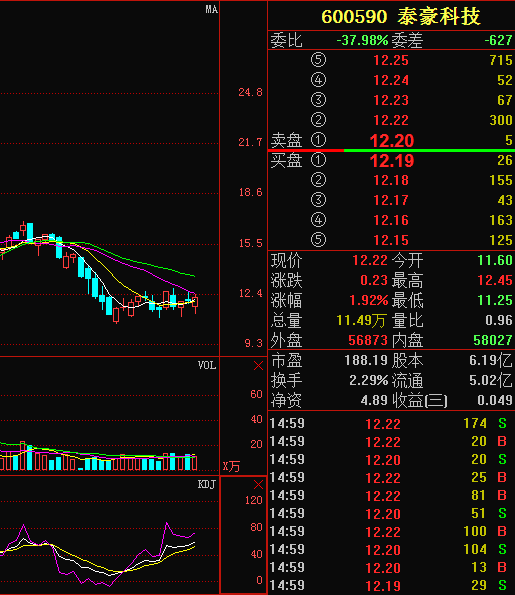The height and width of the screenshot is (595, 515).
Task: Click price axis label 9.3
Action: pos(254,343)
